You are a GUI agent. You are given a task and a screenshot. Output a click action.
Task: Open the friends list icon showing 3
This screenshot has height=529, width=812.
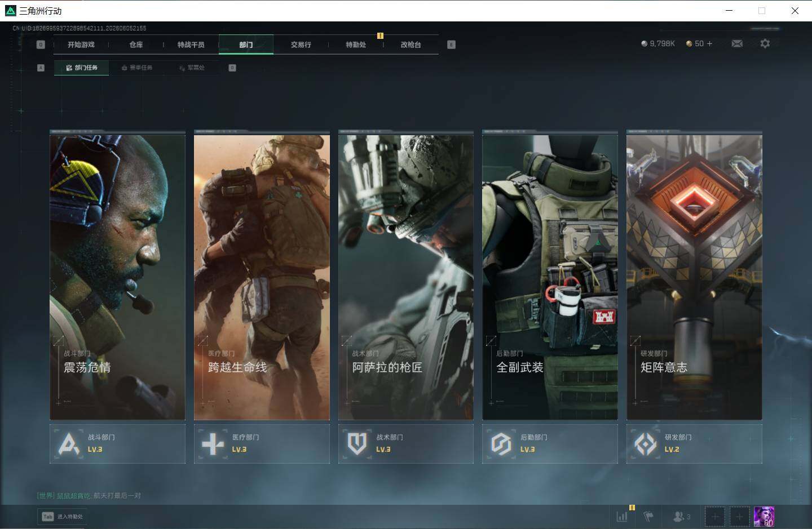click(x=682, y=516)
